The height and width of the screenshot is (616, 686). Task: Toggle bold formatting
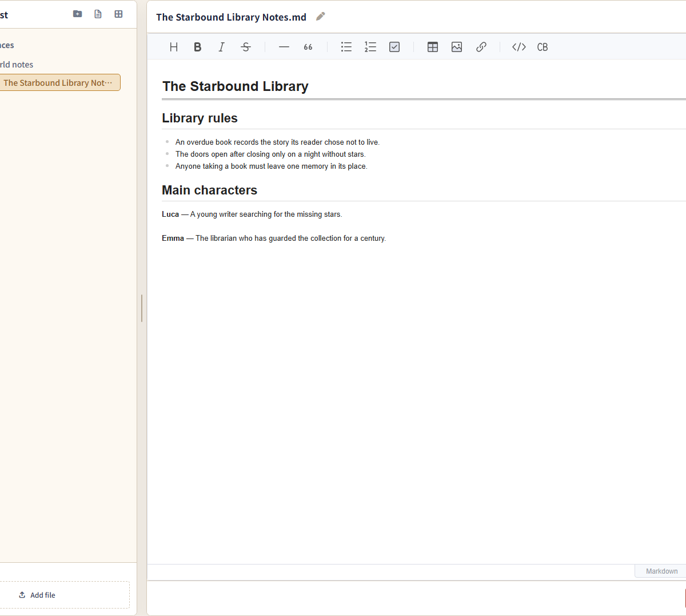(198, 47)
